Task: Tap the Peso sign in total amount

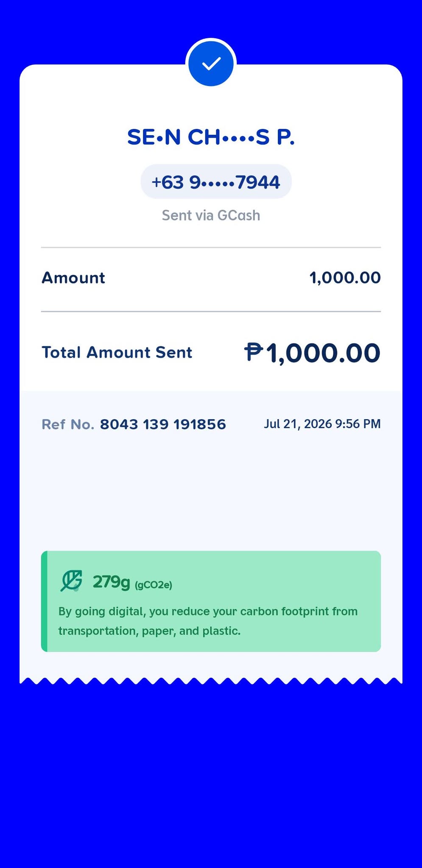Action: click(254, 352)
